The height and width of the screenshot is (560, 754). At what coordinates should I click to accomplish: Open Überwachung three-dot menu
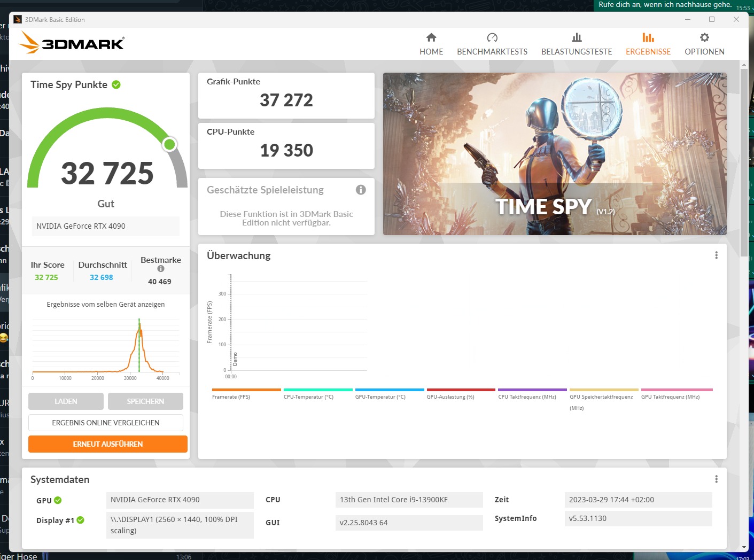pyautogui.click(x=716, y=255)
